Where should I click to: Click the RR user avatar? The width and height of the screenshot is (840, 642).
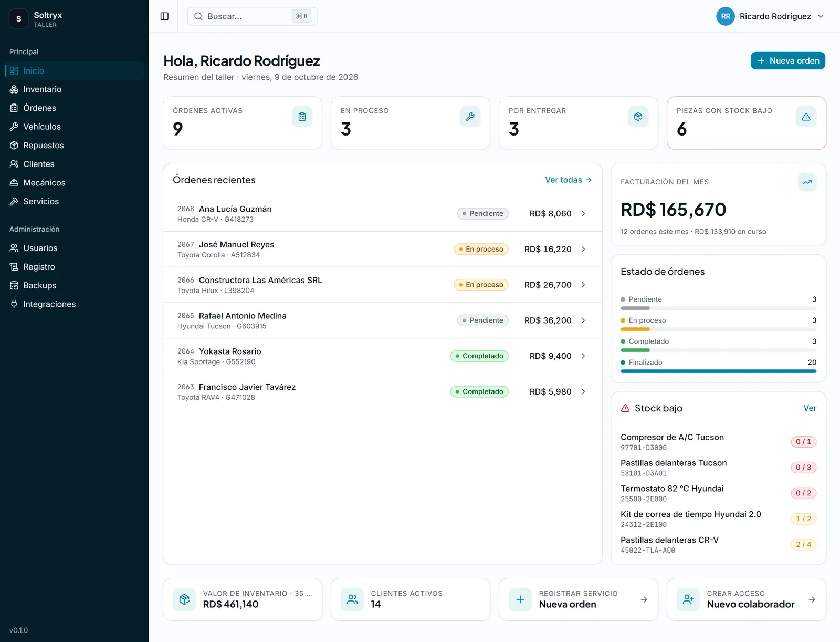[725, 16]
